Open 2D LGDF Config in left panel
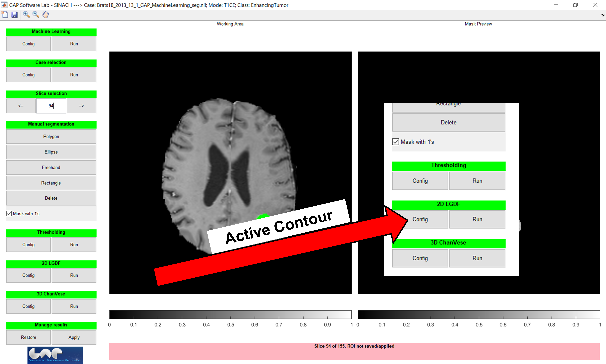Viewport: 606px width, 364px height. pos(28,275)
